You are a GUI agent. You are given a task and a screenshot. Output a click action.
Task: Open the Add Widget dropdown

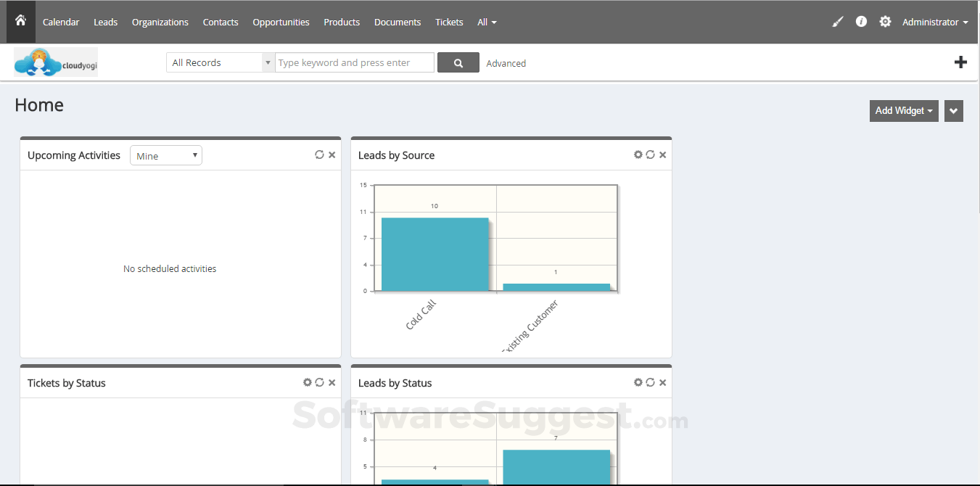[x=904, y=110]
